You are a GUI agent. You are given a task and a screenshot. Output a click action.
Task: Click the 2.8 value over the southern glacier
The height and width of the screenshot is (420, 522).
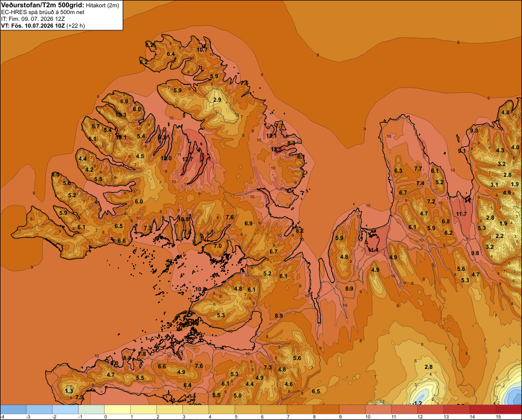[x=429, y=367]
